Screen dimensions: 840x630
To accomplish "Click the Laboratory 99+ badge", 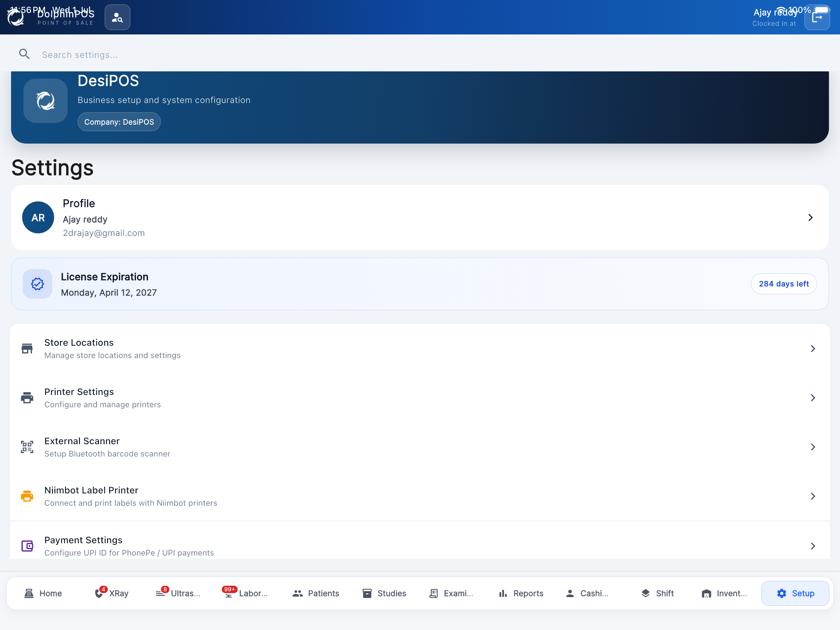I will (x=229, y=589).
